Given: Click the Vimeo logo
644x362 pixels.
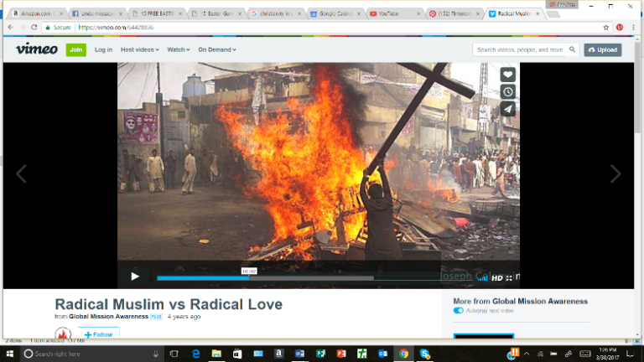Looking at the screenshot, I should (x=36, y=49).
